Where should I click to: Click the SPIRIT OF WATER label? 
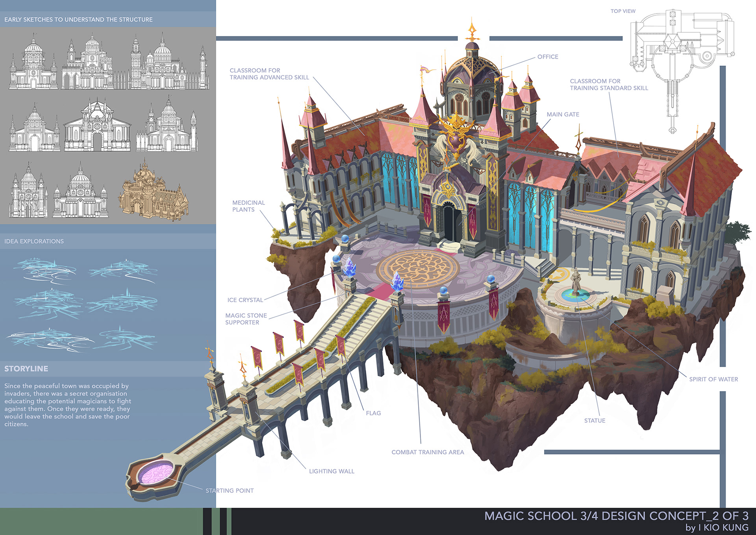tap(713, 379)
